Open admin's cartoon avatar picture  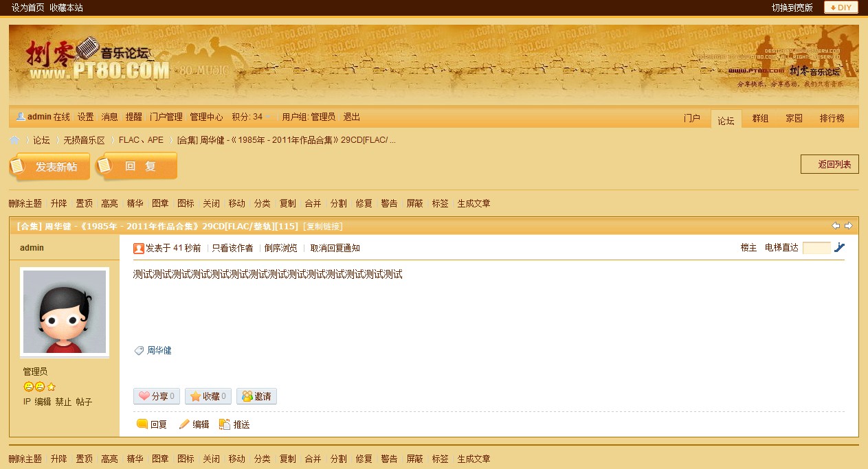pos(65,312)
